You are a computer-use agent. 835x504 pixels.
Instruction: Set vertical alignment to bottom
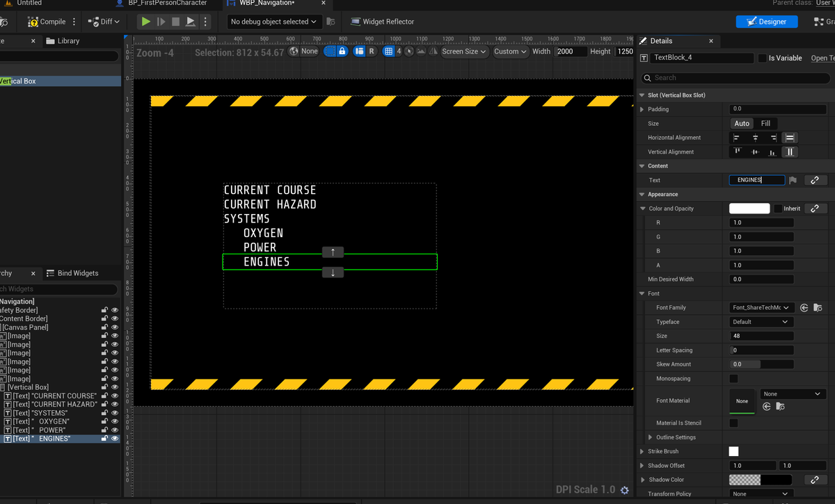pyautogui.click(x=773, y=152)
